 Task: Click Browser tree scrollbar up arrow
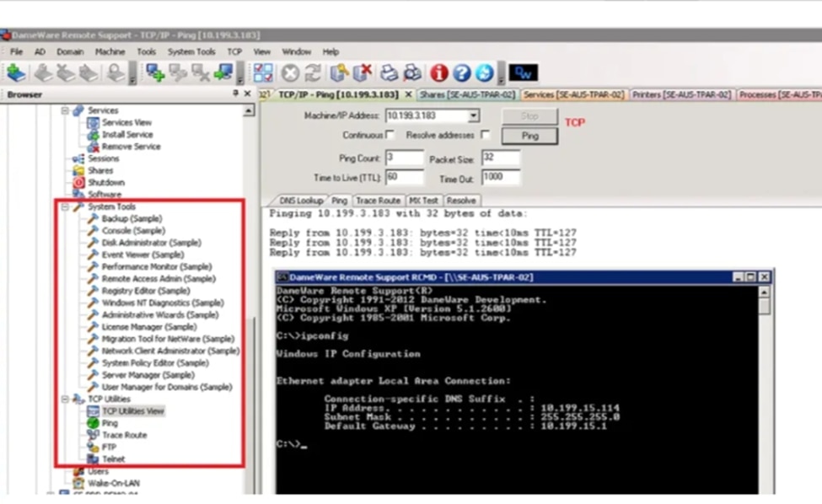click(x=249, y=110)
